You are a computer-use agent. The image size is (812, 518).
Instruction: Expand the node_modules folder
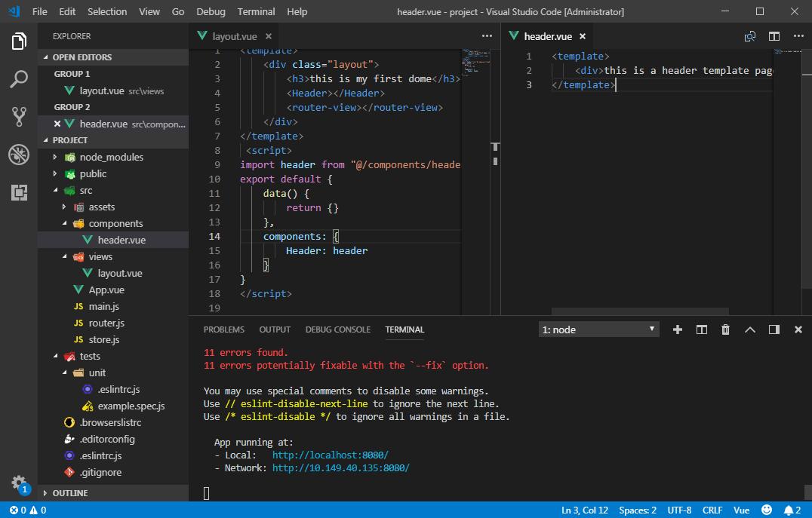click(x=111, y=157)
